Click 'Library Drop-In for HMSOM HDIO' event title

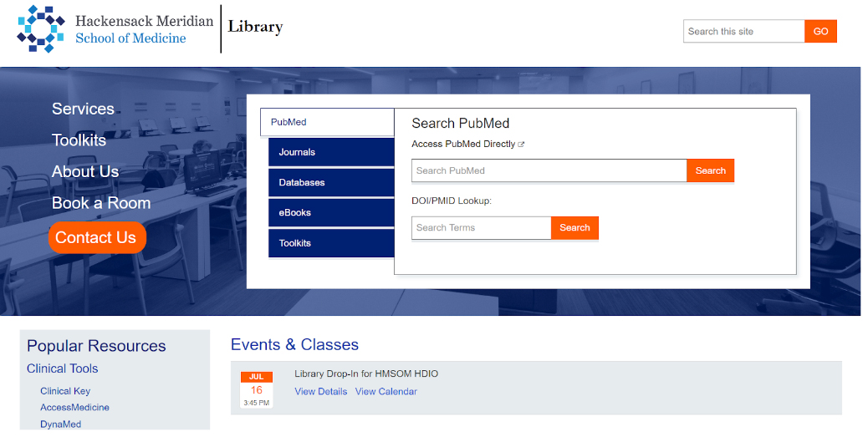point(366,374)
